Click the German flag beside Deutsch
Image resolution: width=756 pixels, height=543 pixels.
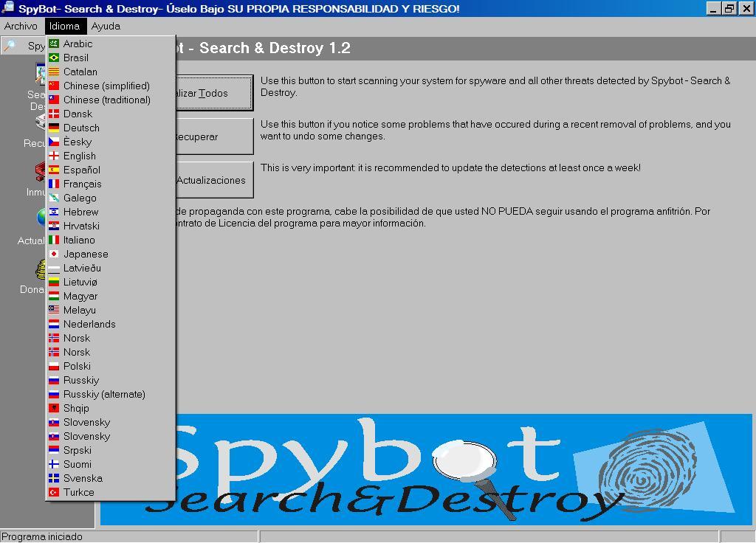[54, 128]
